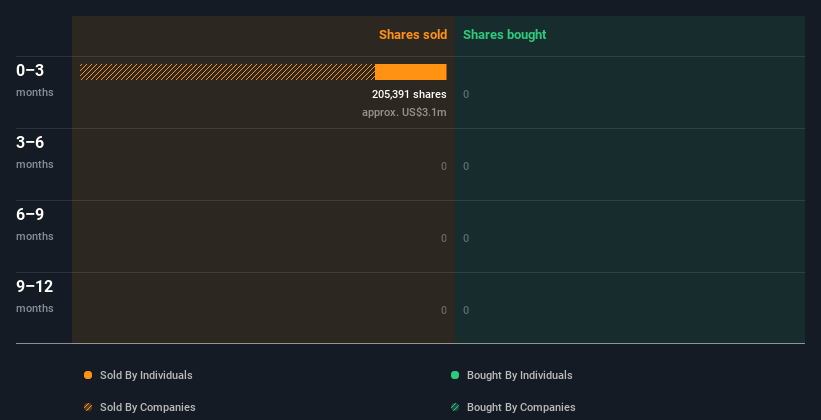
Task: Click the 0–3 months row label
Action: pyautogui.click(x=35, y=80)
